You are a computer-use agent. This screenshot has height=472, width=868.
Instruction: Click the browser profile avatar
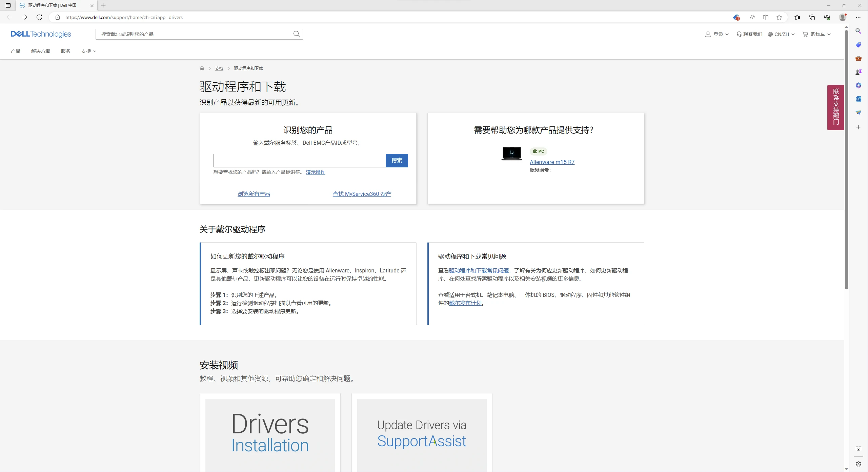(843, 17)
